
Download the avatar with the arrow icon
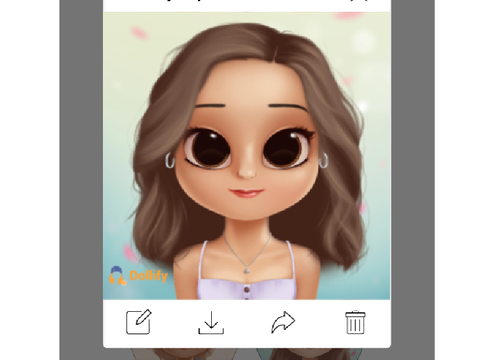211,323
